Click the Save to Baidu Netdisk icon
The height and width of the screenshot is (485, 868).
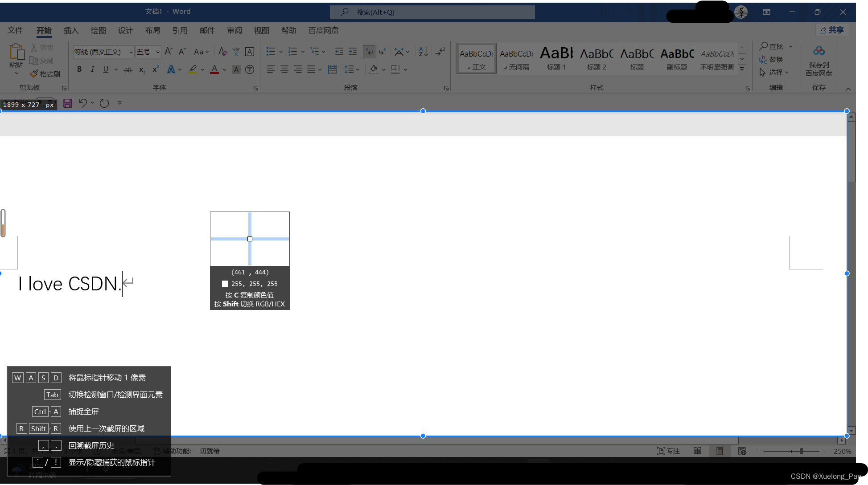click(819, 51)
